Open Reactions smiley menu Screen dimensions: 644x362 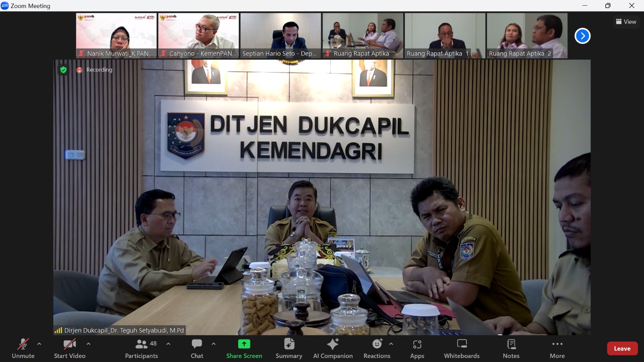click(x=377, y=348)
